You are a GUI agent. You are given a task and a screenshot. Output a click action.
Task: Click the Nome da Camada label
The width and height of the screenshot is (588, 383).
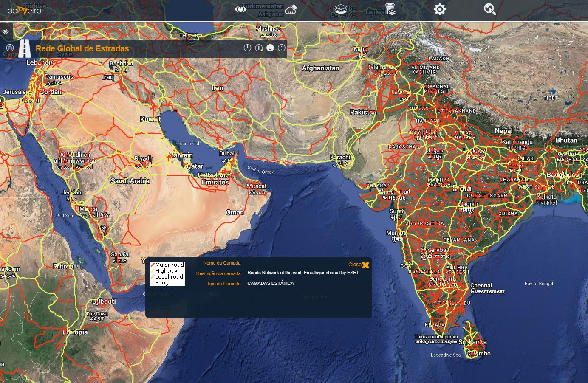[222, 263]
